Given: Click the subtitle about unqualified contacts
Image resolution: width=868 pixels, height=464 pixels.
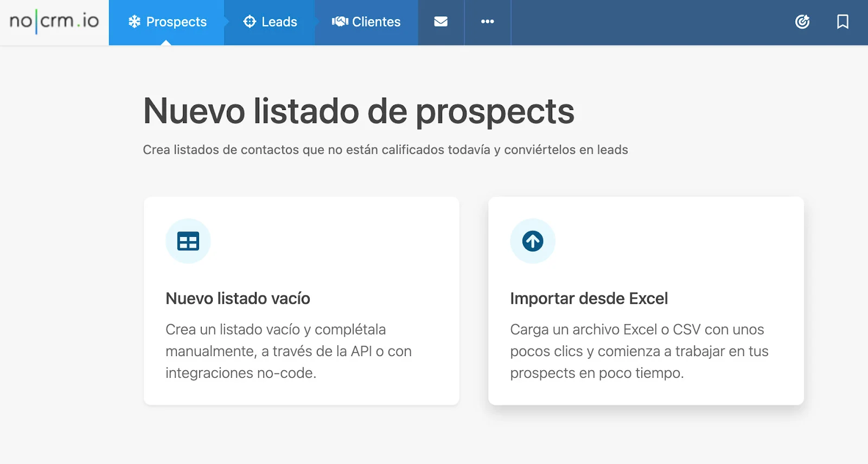Looking at the screenshot, I should coord(385,150).
